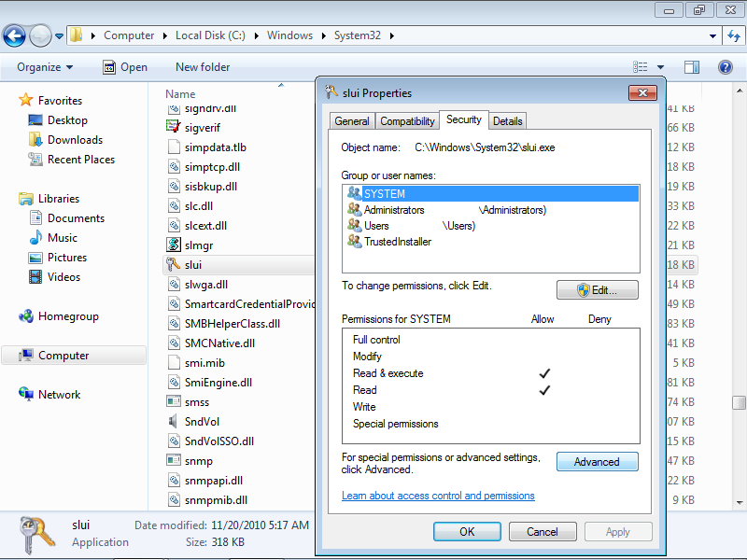This screenshot has width=747, height=560.
Task: Select the slwga.dll file icon
Action: 174,285
